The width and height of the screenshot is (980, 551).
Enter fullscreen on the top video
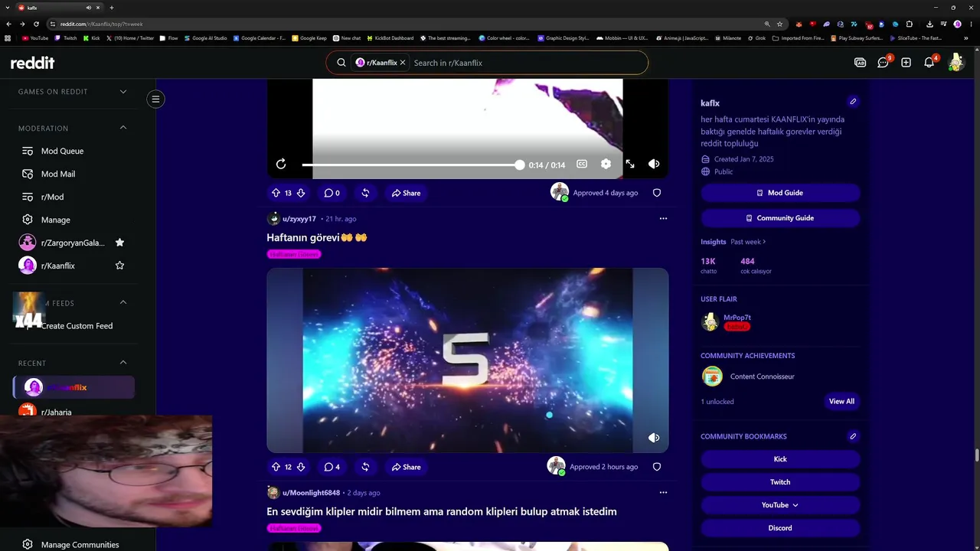click(630, 164)
